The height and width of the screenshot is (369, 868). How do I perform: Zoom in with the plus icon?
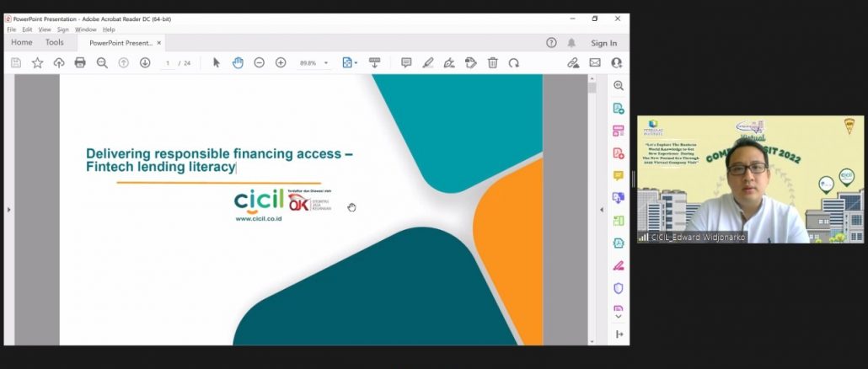[x=281, y=63]
